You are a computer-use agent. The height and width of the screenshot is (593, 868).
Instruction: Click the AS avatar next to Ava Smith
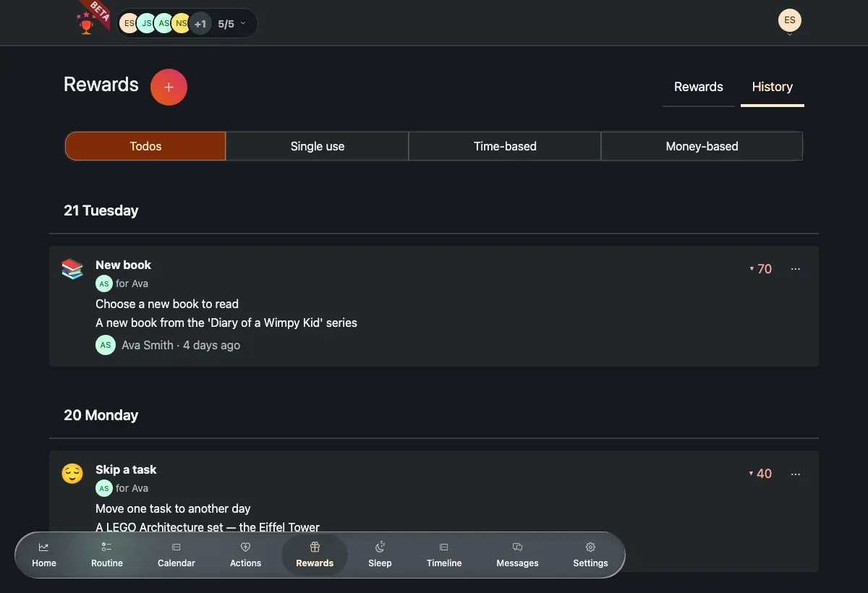tap(106, 345)
